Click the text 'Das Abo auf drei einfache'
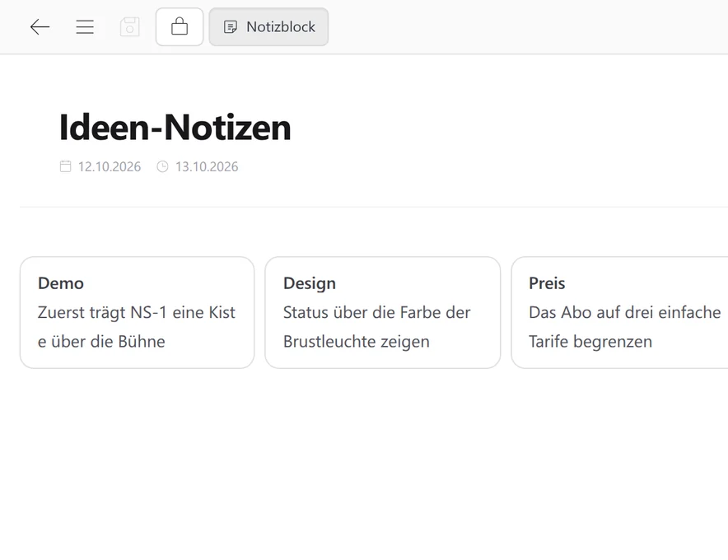 point(625,312)
